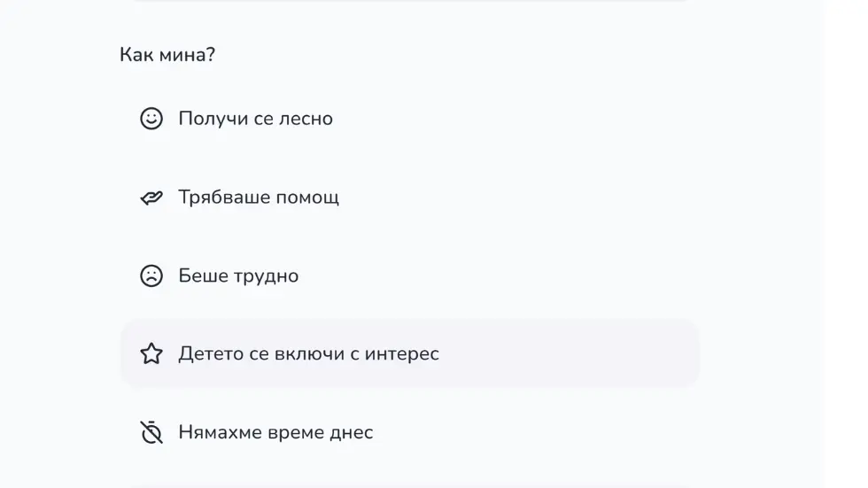Viewport: 868px width, 488px height.
Task: Click the helping hands icon
Action: [x=151, y=198]
